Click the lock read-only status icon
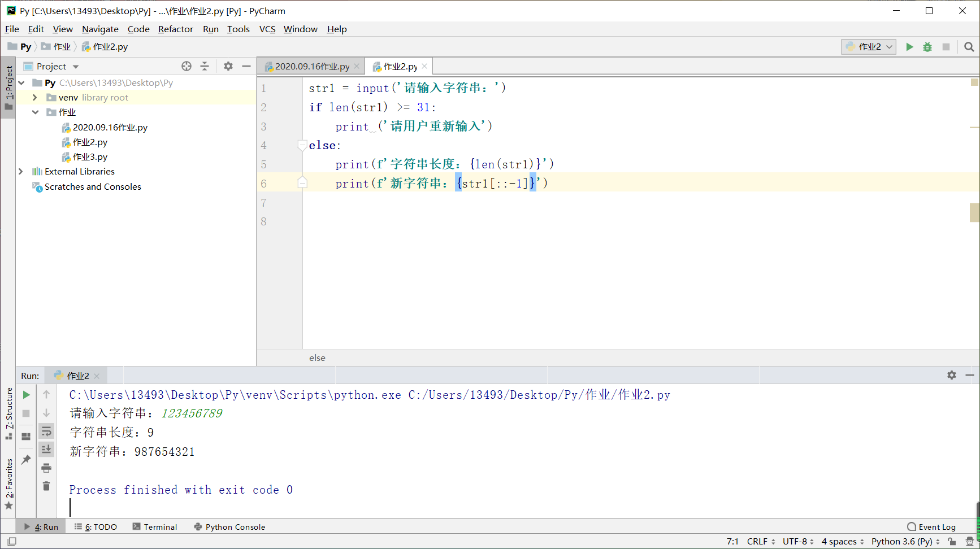This screenshot has height=549, width=980. (x=952, y=542)
